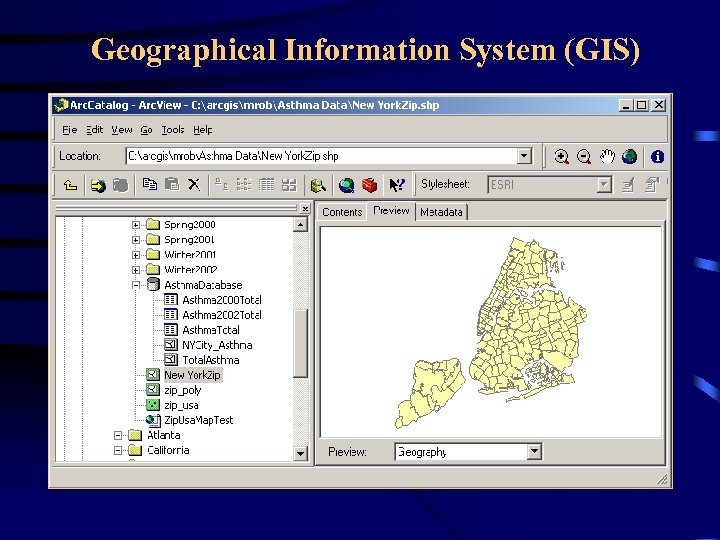Click the tree scrollbar down arrow

[x=300, y=454]
